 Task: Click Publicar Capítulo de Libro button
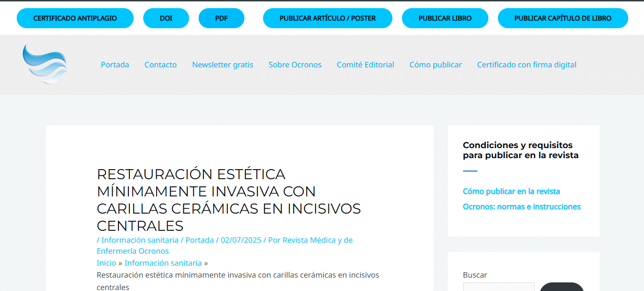tap(562, 18)
